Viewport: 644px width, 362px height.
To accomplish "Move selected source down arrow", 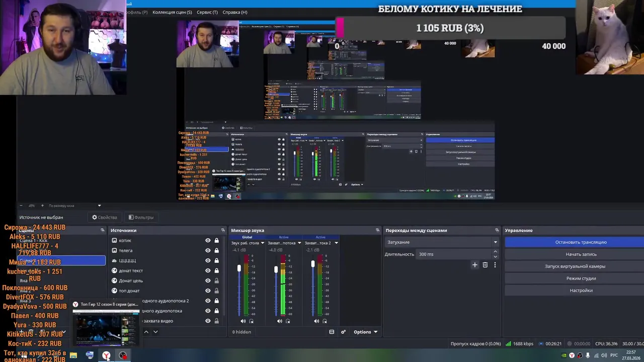I will coord(155,332).
